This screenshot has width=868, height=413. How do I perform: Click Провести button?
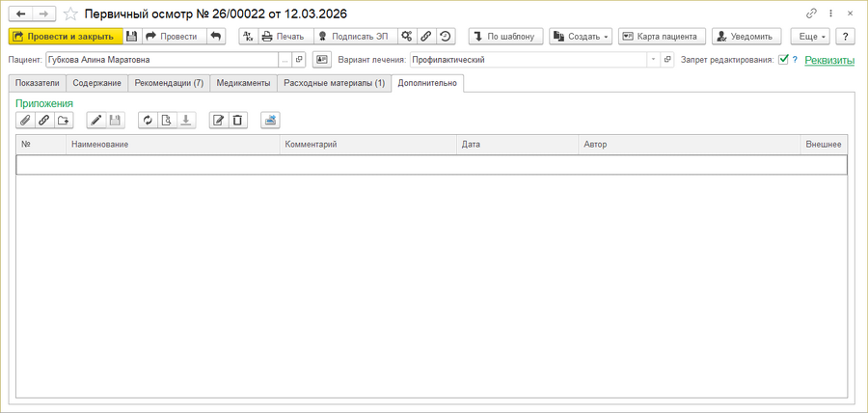[175, 37]
